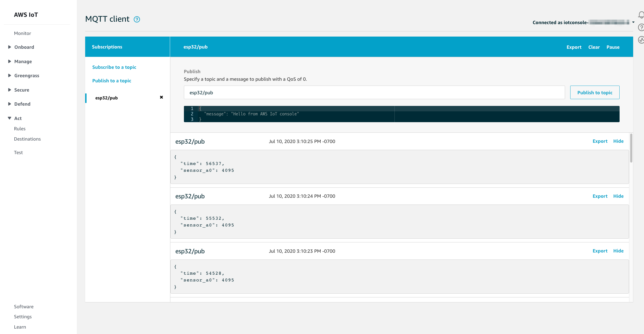The image size is (644, 334).
Task: Click the payload with time 54528
Action: point(400,277)
